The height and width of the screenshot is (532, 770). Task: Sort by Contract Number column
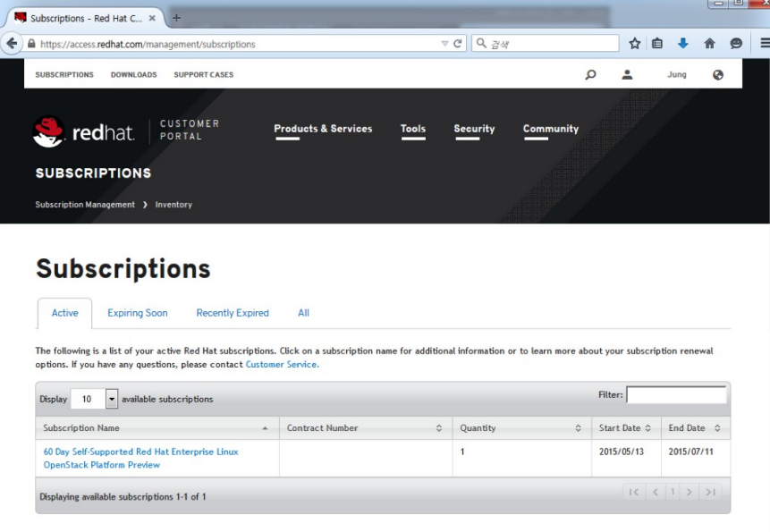(366, 428)
